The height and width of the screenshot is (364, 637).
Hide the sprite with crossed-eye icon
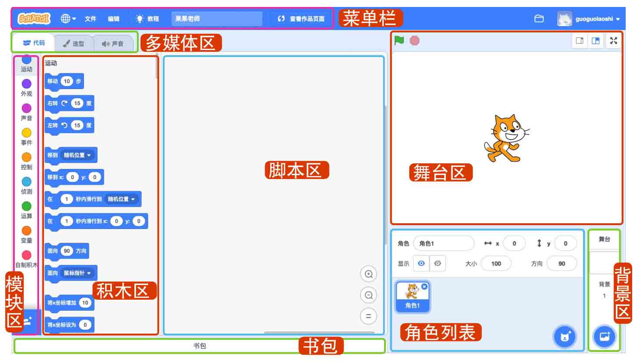coord(438,263)
